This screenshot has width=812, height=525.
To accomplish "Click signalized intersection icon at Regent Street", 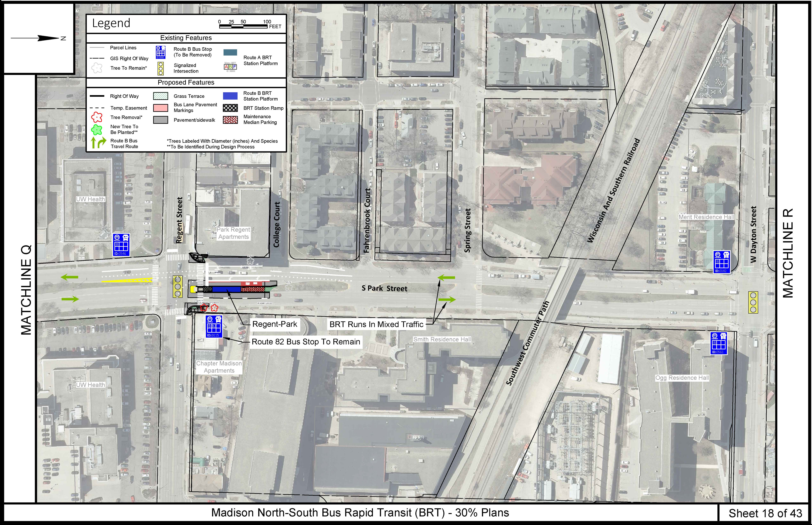I will click(x=177, y=287).
